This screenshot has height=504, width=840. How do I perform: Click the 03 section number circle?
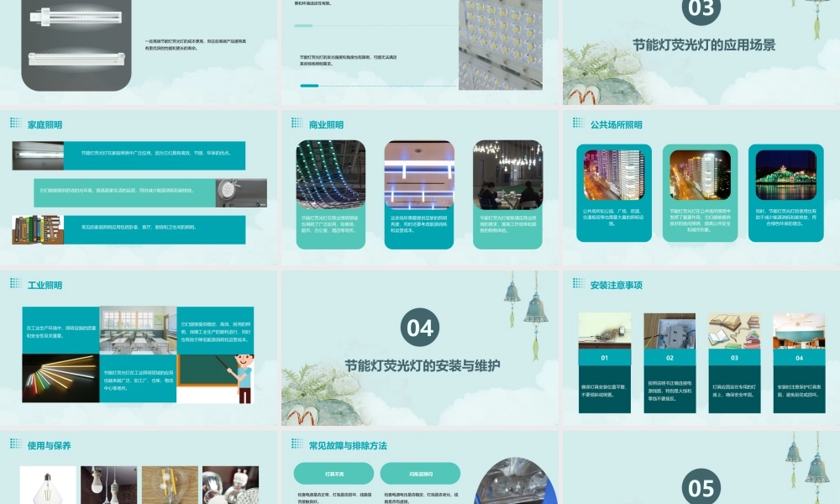coord(701,9)
